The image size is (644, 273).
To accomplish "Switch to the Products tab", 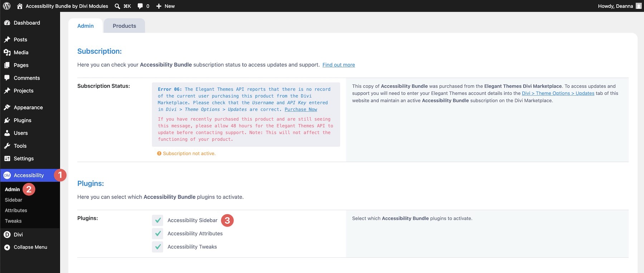I will coord(124,26).
